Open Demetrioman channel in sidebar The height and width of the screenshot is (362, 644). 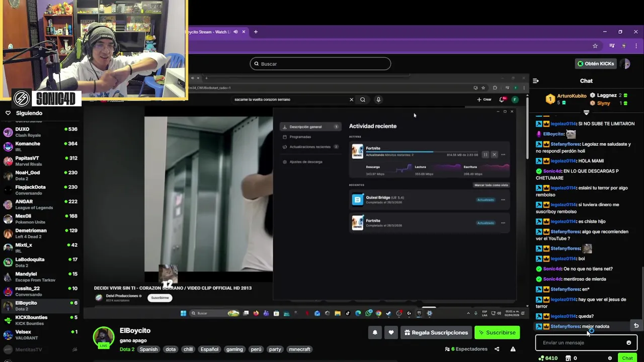(x=40, y=233)
